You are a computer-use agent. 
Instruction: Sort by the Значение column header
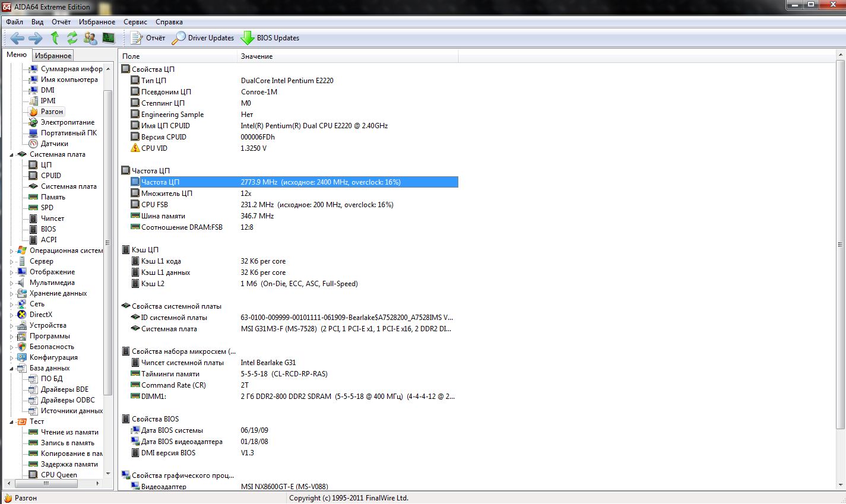pyautogui.click(x=348, y=56)
